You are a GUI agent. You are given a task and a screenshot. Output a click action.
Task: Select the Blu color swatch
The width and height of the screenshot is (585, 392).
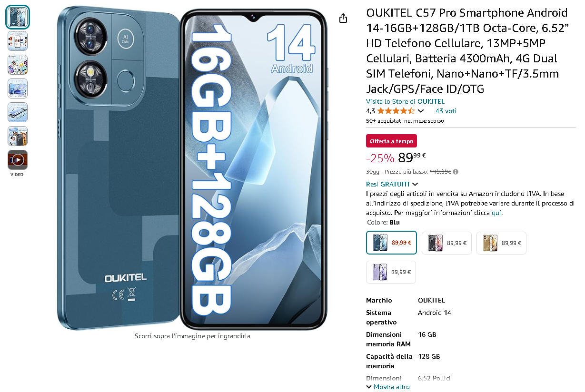(392, 243)
